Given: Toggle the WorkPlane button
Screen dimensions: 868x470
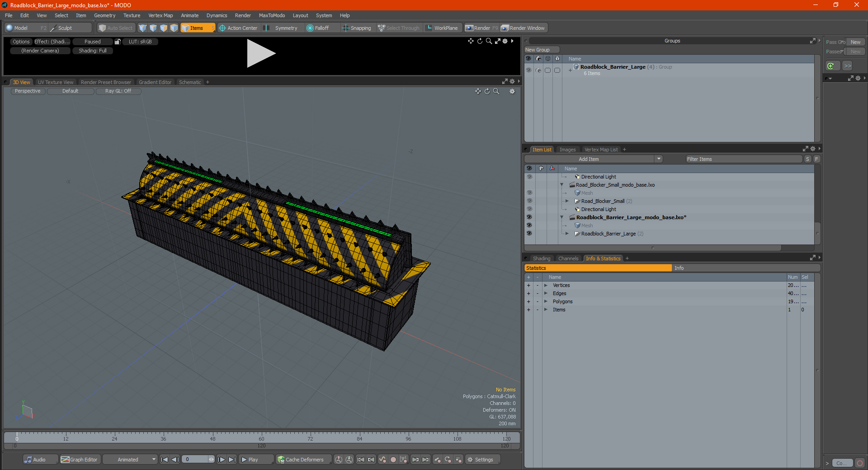Looking at the screenshot, I should tap(442, 28).
